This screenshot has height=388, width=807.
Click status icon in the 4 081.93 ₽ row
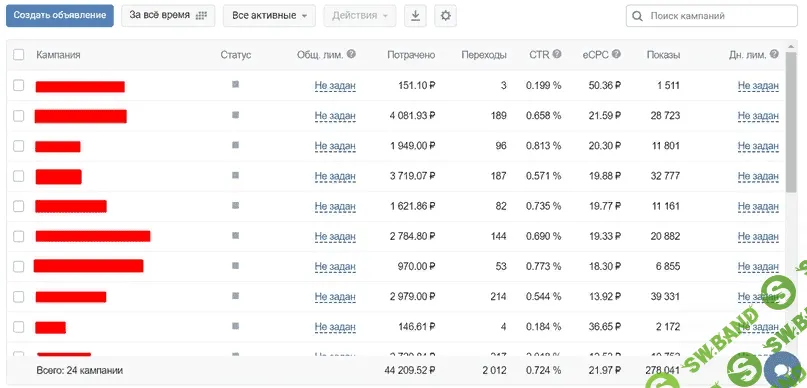pos(235,115)
